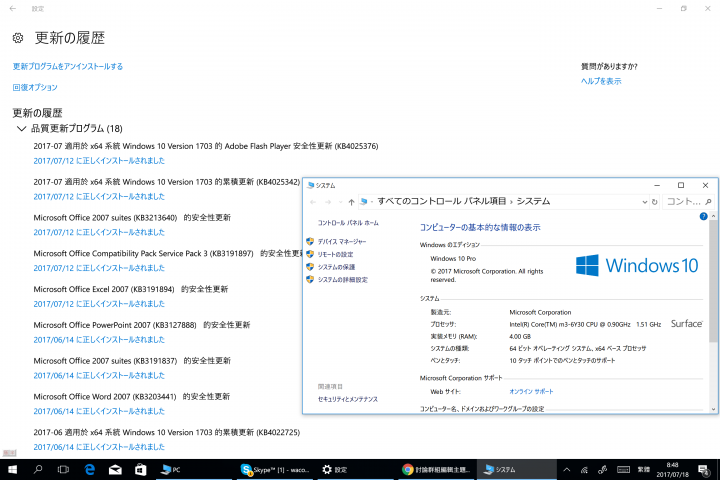This screenshot has height=480, width=720.
Task: Switch to Chrome taskbar window
Action: click(x=437, y=469)
